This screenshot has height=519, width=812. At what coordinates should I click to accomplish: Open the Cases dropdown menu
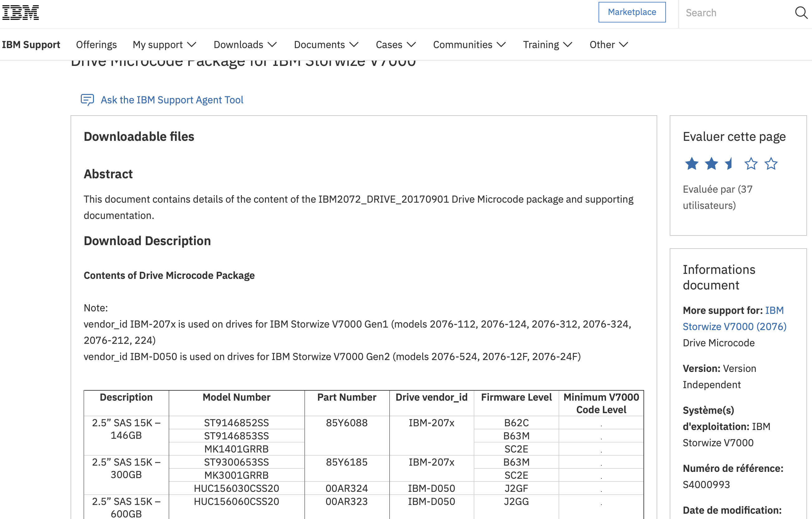(396, 45)
